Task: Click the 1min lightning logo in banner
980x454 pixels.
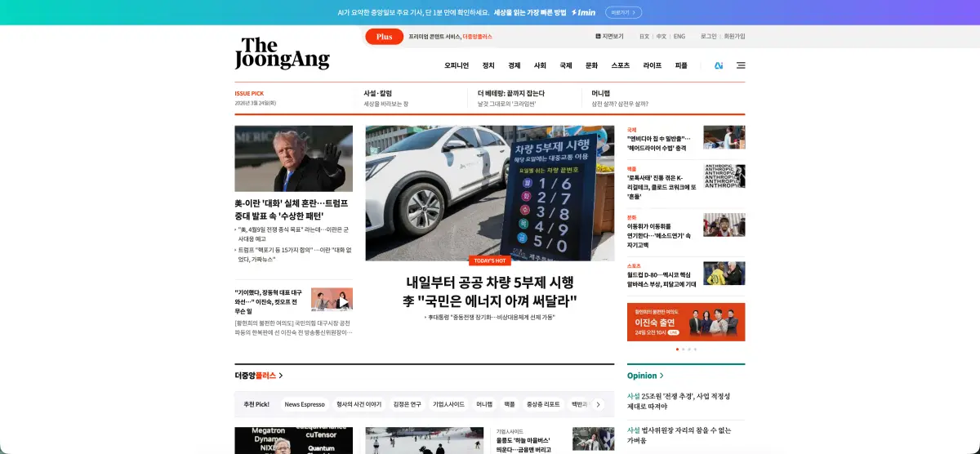Action: 583,12
